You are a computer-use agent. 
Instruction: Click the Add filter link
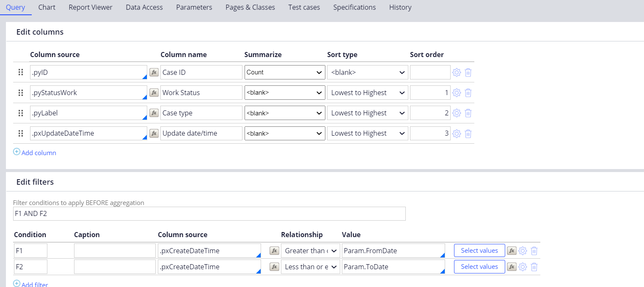coord(34,284)
